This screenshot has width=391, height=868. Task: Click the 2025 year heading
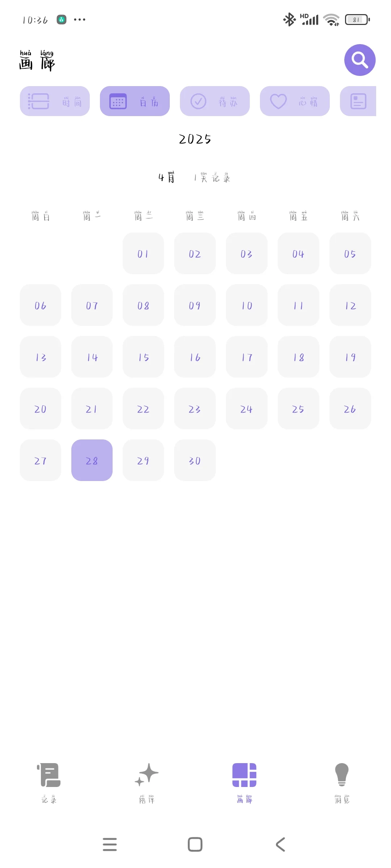pos(195,139)
